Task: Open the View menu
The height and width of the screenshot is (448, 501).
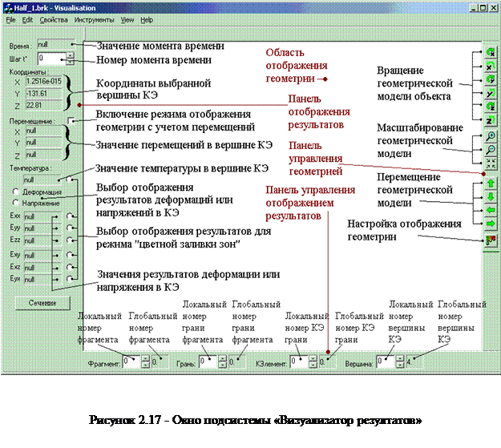Action: [127, 20]
